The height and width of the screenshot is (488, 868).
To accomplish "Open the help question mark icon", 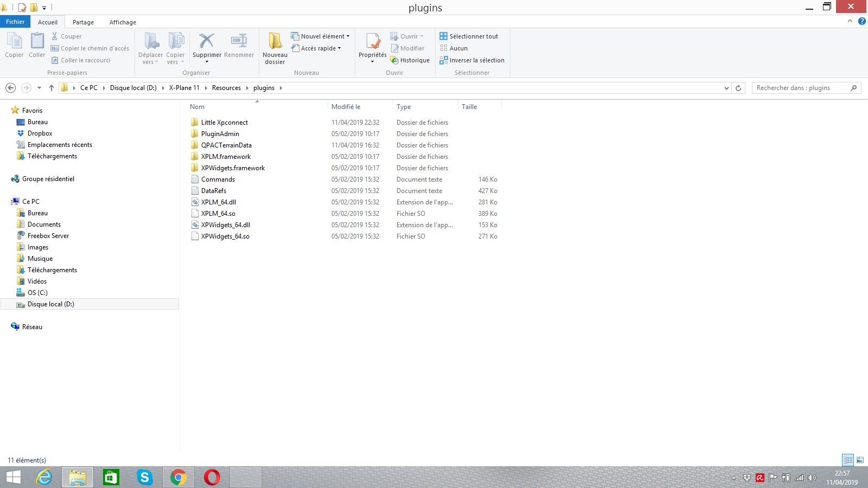I will [862, 21].
